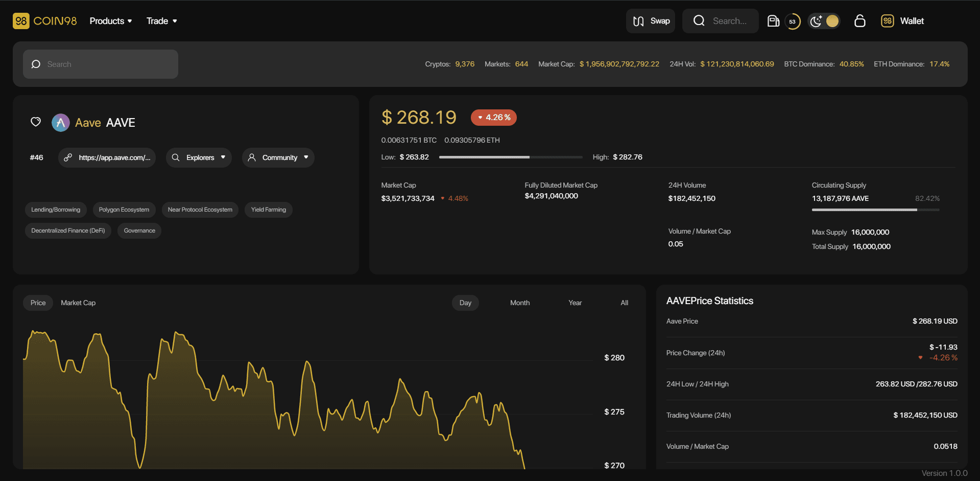Open the Wallet button
The height and width of the screenshot is (481, 980).
pyautogui.click(x=902, y=21)
